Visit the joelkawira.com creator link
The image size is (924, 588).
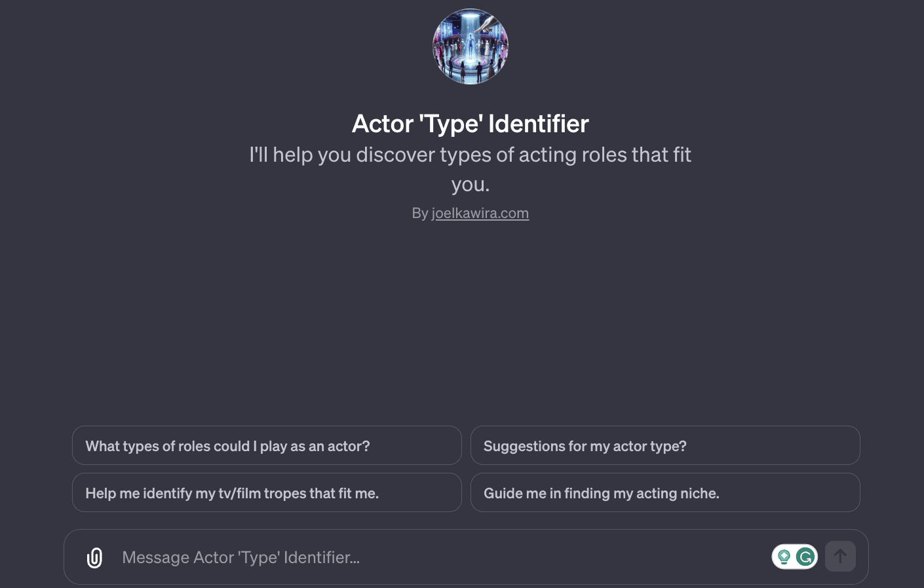coord(480,213)
